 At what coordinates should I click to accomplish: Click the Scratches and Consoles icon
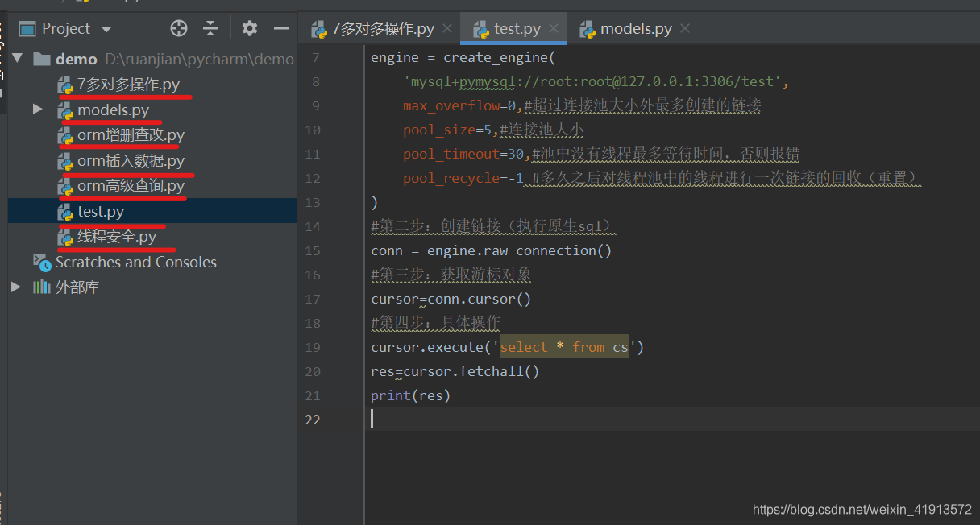pos(42,262)
